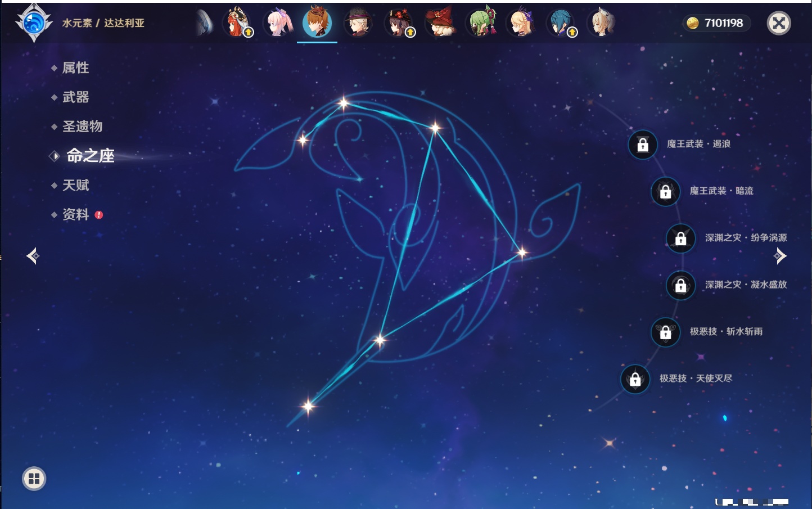This screenshot has height=509, width=812.
Task: Select Hu Tao's avatar with the red flower hat
Action: point(399,23)
